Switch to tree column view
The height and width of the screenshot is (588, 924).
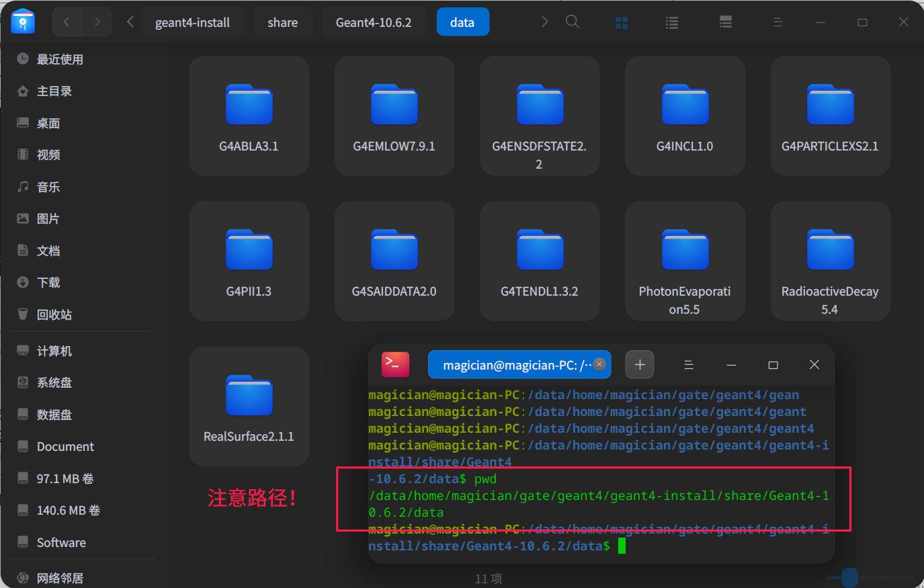pyautogui.click(x=726, y=23)
